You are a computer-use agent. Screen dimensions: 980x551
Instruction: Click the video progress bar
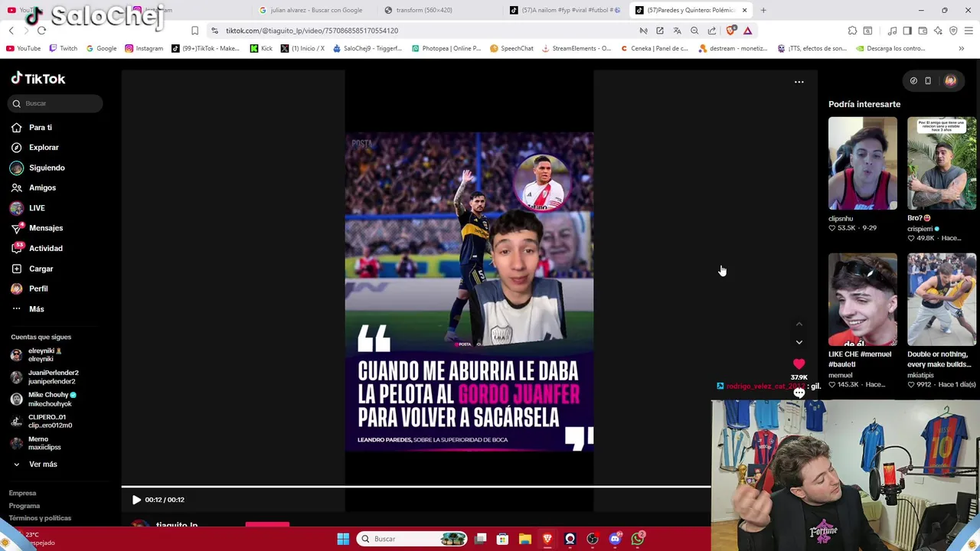[416, 487]
